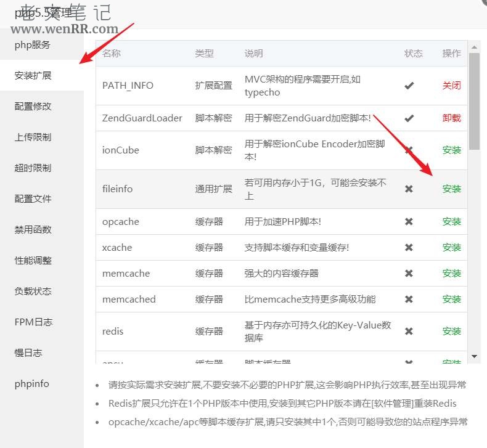Click the checkmark status icon for ZendGuardLoader

(409, 118)
